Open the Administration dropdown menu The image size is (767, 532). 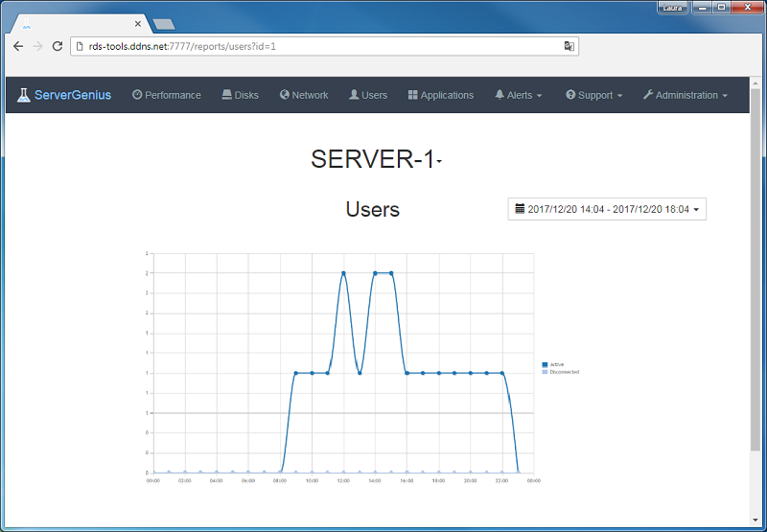pyautogui.click(x=685, y=95)
